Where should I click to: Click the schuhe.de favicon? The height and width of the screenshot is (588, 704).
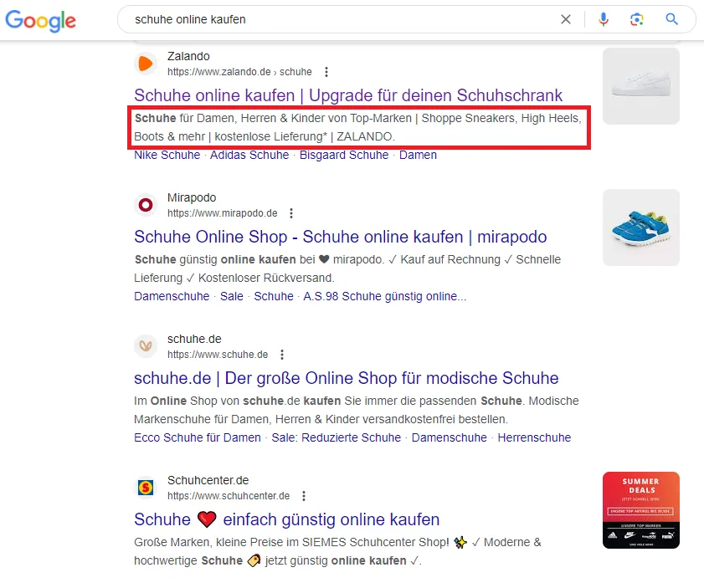[146, 346]
